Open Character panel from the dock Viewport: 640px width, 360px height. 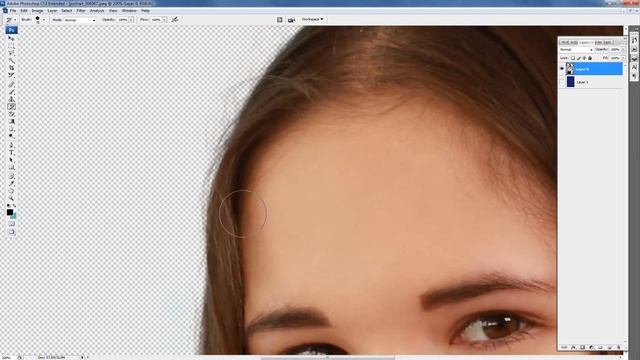tap(634, 67)
